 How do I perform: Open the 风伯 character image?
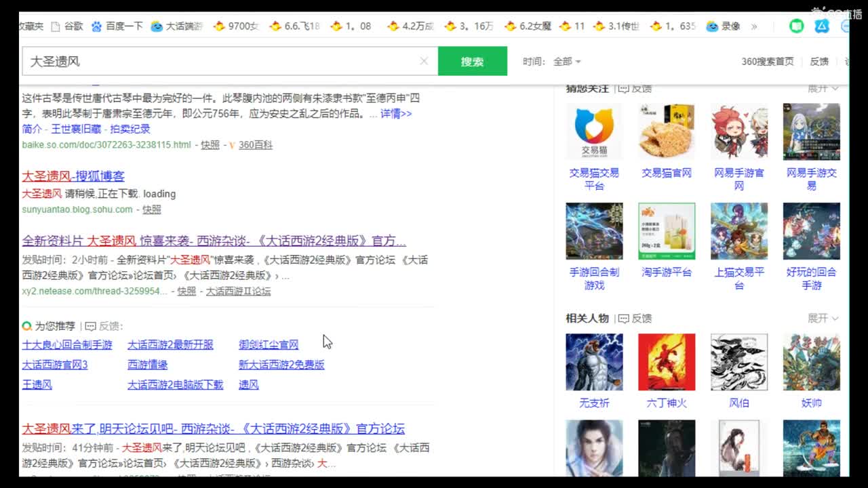pos(739,362)
